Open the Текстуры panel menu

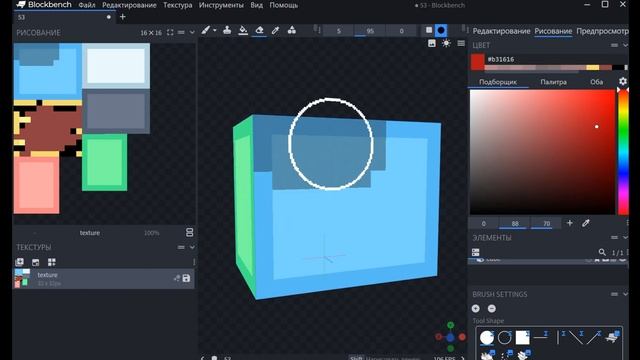coord(181,247)
